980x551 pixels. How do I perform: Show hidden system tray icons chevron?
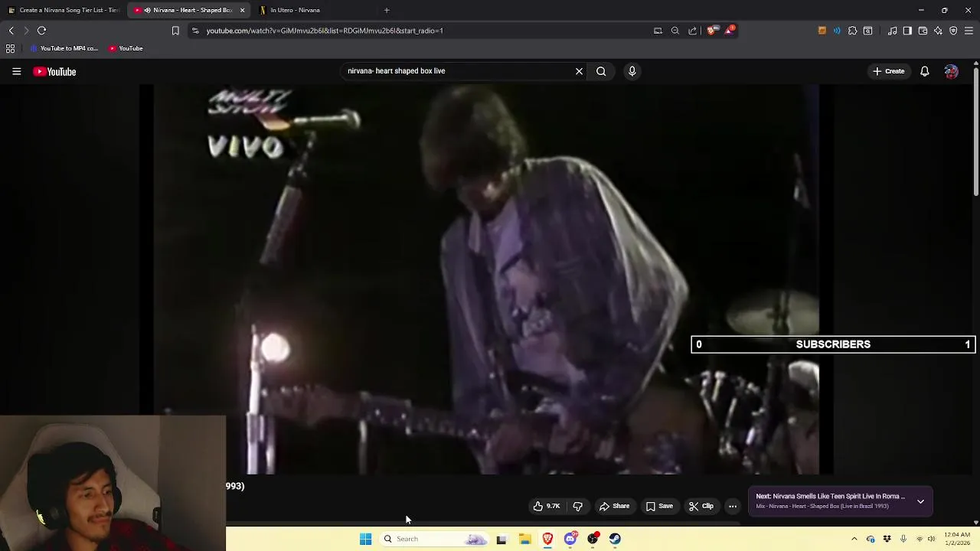854,539
